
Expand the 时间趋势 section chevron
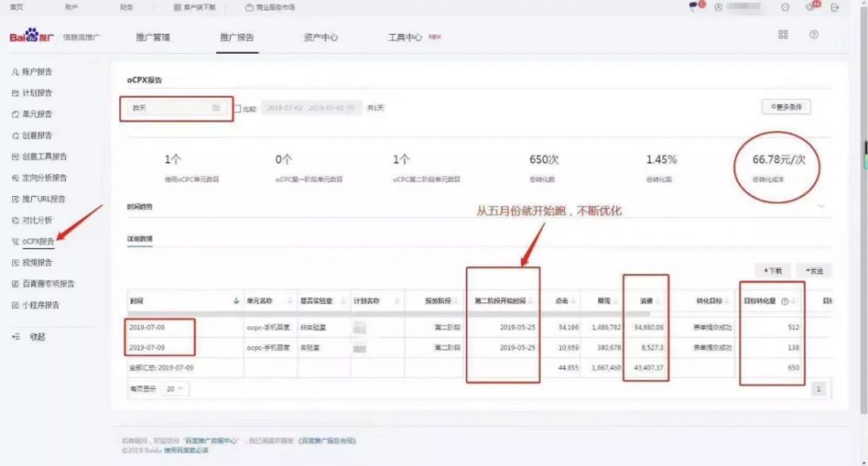[821, 207]
